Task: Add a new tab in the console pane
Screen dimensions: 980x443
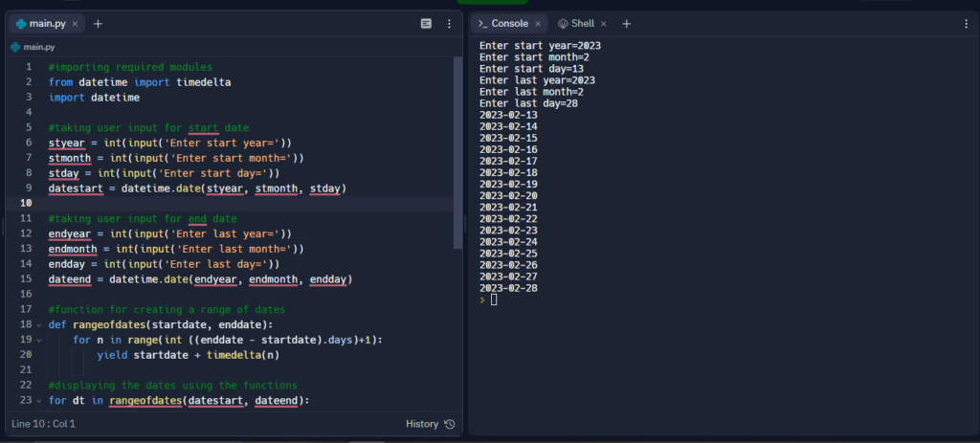Action: coord(626,24)
